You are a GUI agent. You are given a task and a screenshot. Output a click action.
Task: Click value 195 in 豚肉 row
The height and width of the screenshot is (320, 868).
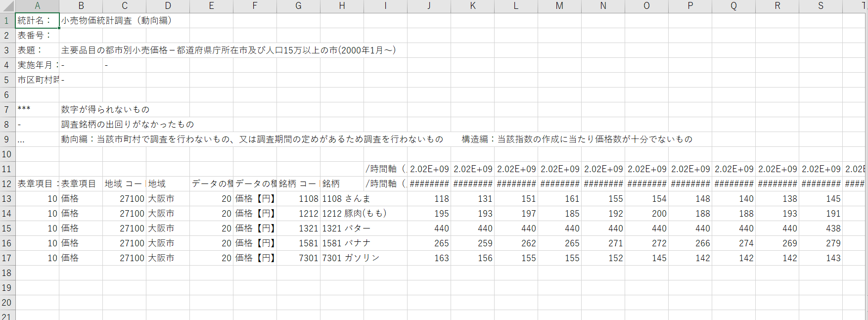pyautogui.click(x=429, y=214)
